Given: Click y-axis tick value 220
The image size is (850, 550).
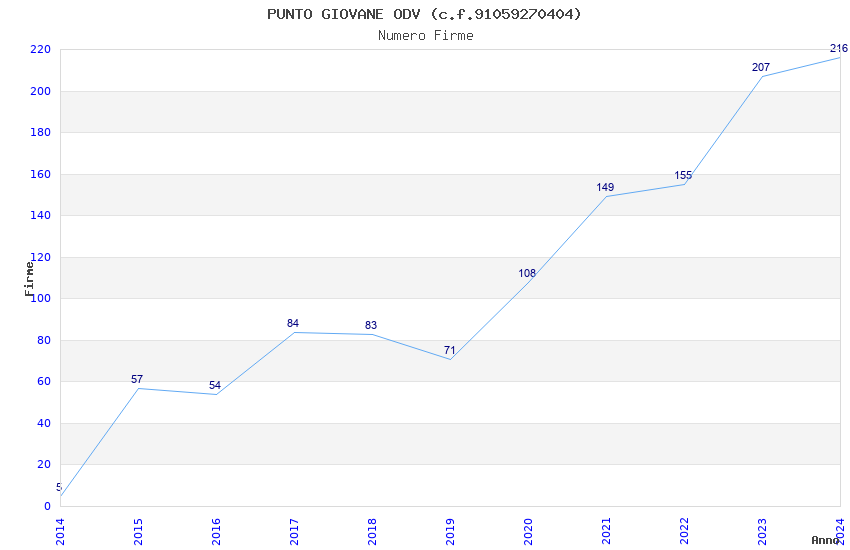Looking at the screenshot, I should (x=41, y=49).
